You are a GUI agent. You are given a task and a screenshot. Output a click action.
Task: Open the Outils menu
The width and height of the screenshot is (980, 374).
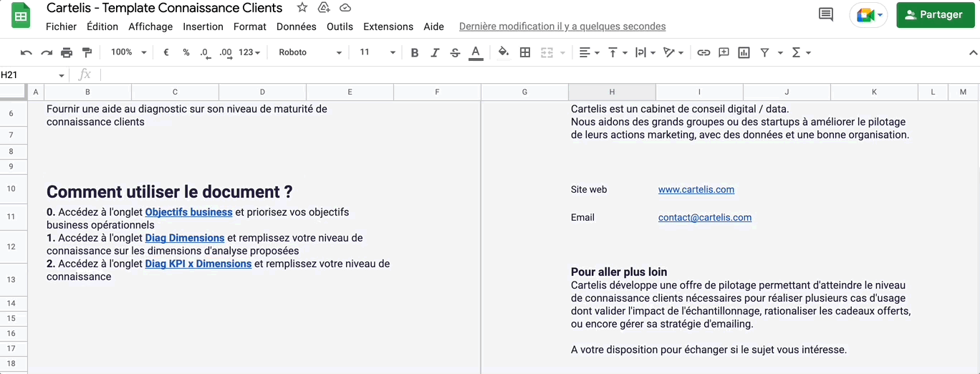[340, 27]
